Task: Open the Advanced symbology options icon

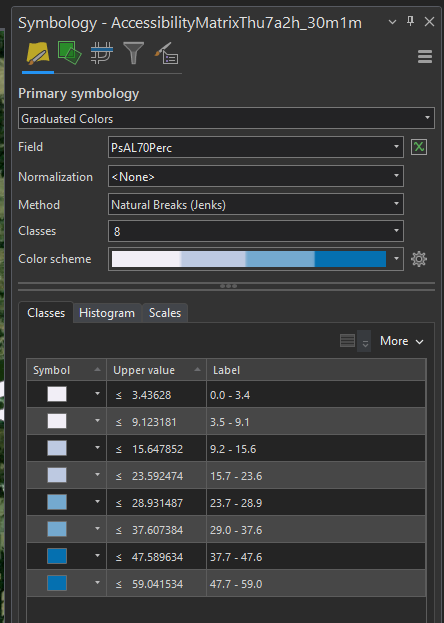Action: tap(167, 53)
